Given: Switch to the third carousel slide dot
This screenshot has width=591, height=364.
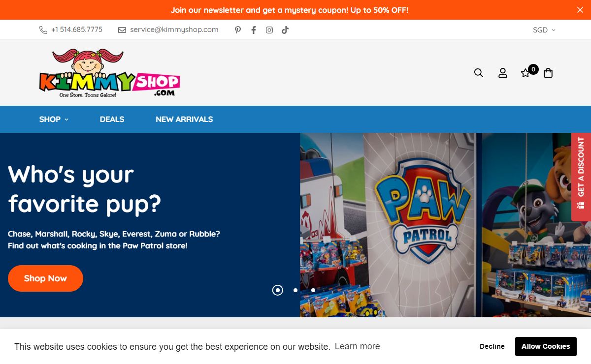Looking at the screenshot, I should click(313, 290).
